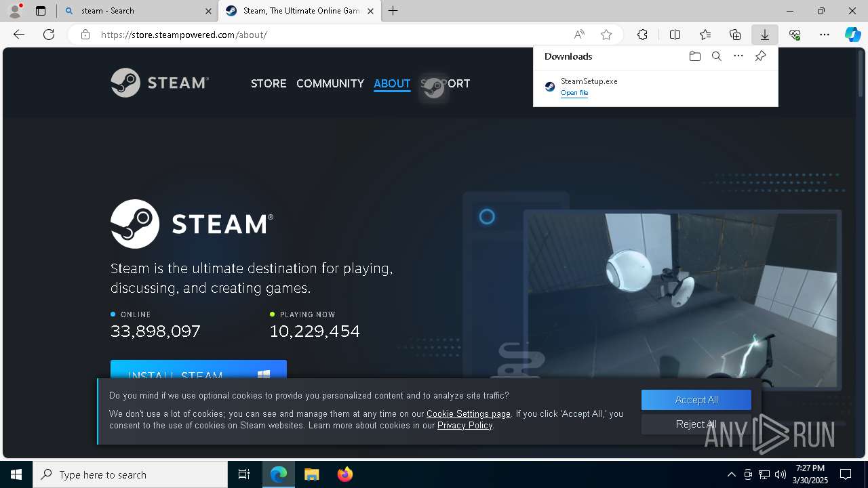Click Open file under SteamSetup.exe
This screenshot has width=868, height=488.
coord(574,93)
